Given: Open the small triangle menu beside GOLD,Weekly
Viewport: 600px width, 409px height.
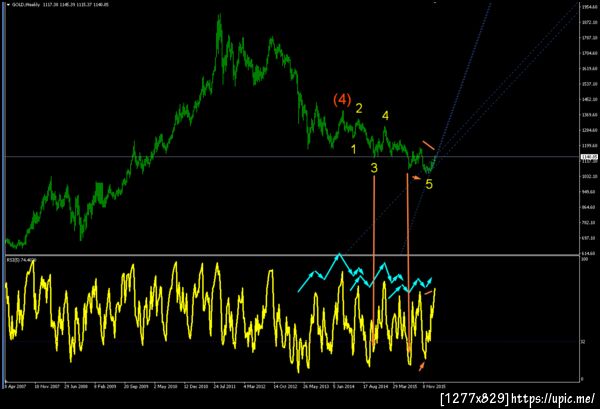Looking at the screenshot, I should (x=9, y=5).
